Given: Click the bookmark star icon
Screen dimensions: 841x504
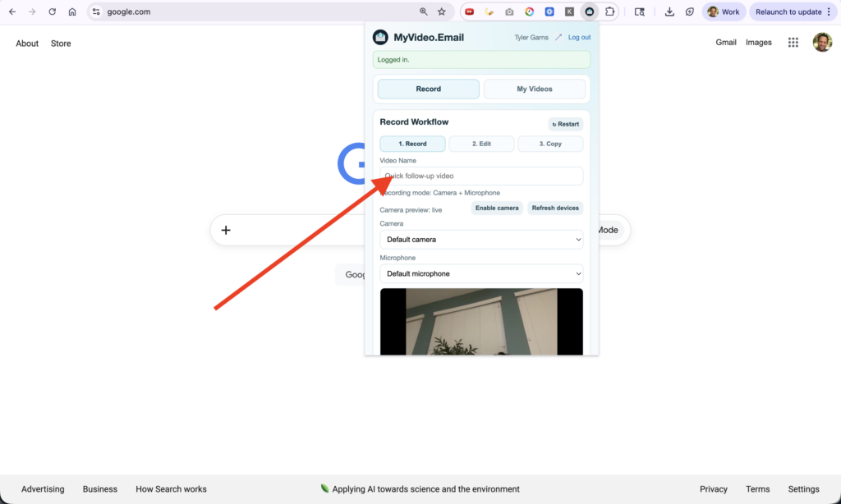Looking at the screenshot, I should click(x=442, y=12).
